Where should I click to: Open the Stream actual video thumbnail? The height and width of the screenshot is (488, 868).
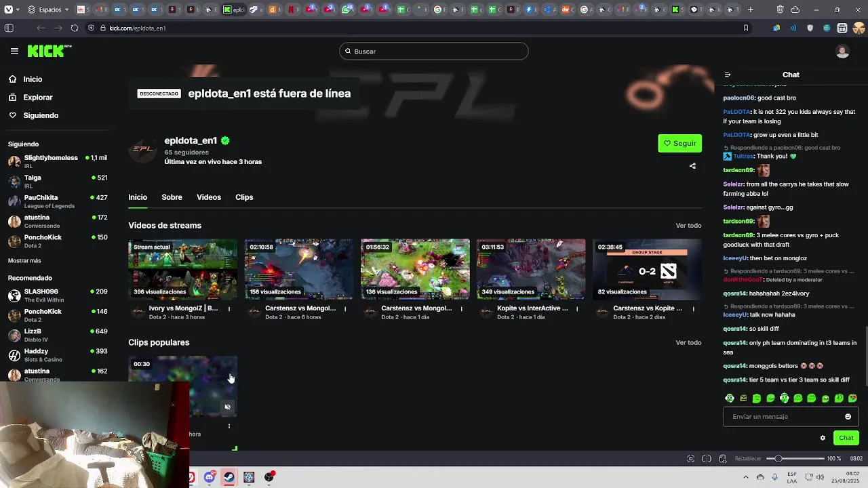(x=183, y=269)
